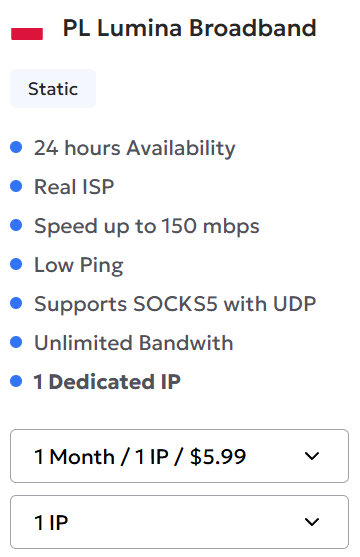Click the Real ISP feature text
The image size is (360, 557).
(x=74, y=186)
